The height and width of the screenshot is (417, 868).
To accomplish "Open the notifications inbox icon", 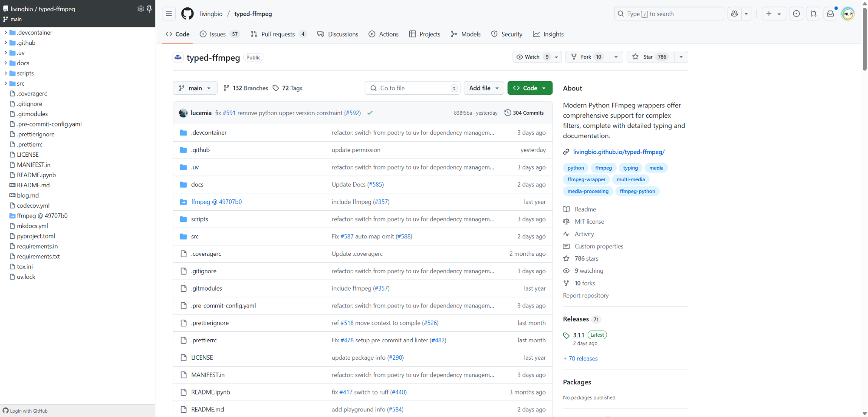I will point(830,14).
